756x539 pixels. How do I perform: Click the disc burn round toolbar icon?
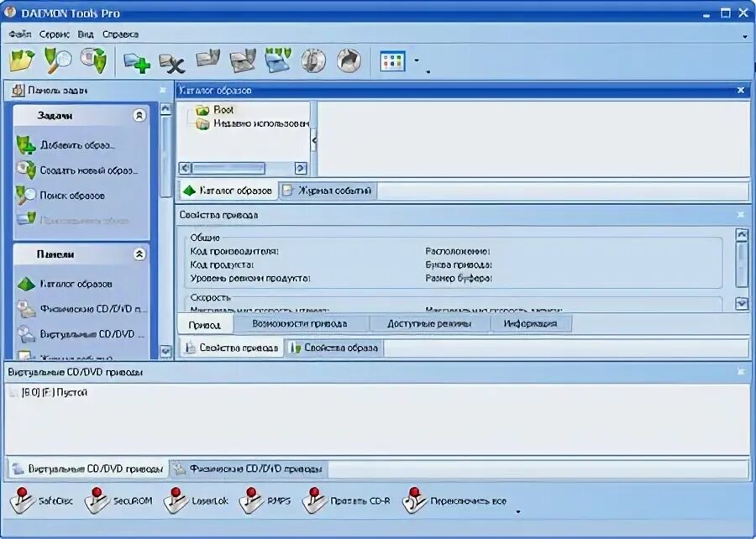click(x=313, y=61)
